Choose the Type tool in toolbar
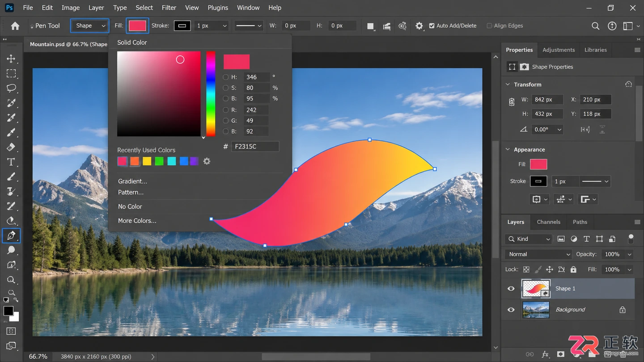The width and height of the screenshot is (644, 362). [11, 162]
